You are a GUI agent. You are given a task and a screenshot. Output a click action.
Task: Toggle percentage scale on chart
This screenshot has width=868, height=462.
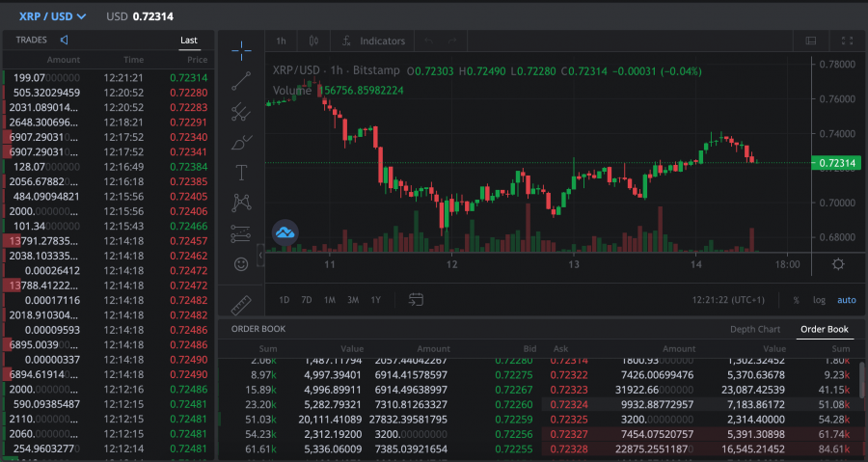(x=796, y=300)
